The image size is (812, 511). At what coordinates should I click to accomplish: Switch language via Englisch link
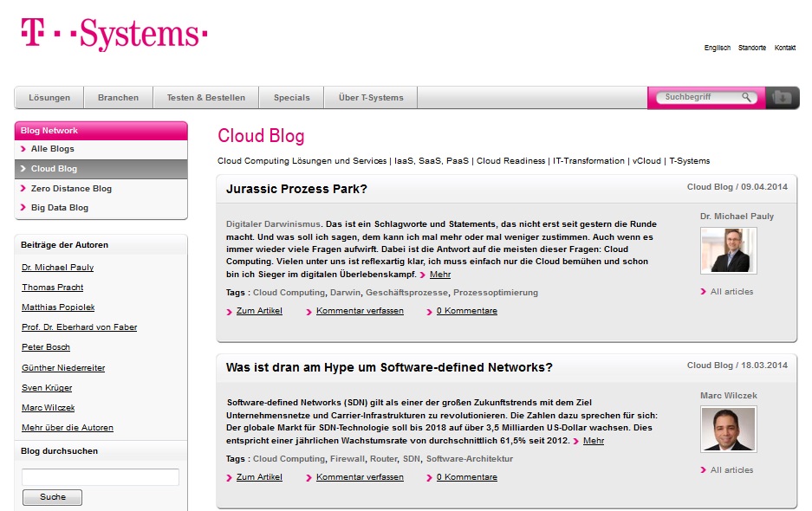[717, 48]
